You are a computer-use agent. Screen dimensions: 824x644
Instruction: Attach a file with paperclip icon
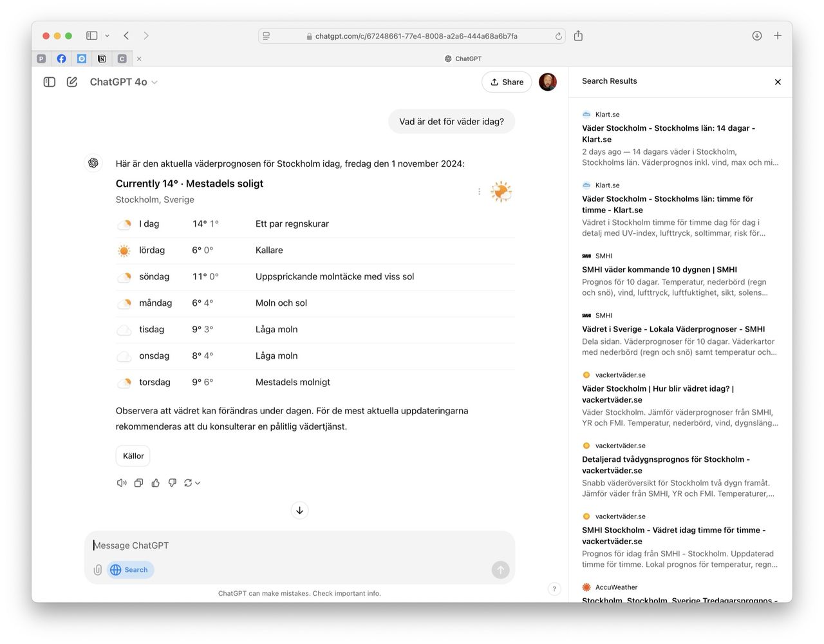pos(97,570)
